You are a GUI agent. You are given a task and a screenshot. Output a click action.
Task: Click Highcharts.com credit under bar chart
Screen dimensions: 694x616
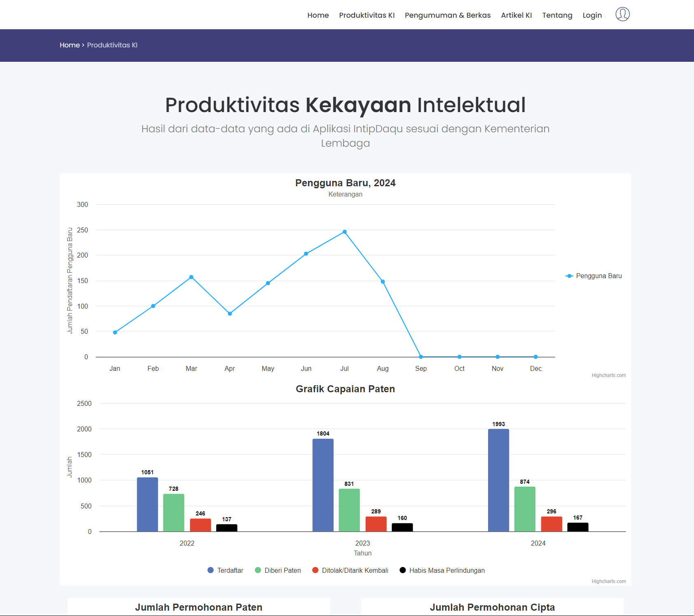tap(609, 581)
